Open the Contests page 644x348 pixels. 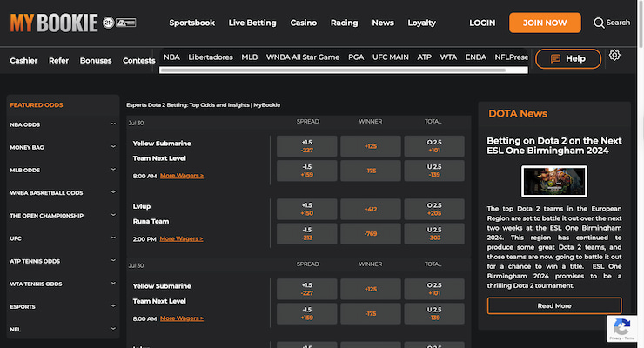(x=139, y=60)
